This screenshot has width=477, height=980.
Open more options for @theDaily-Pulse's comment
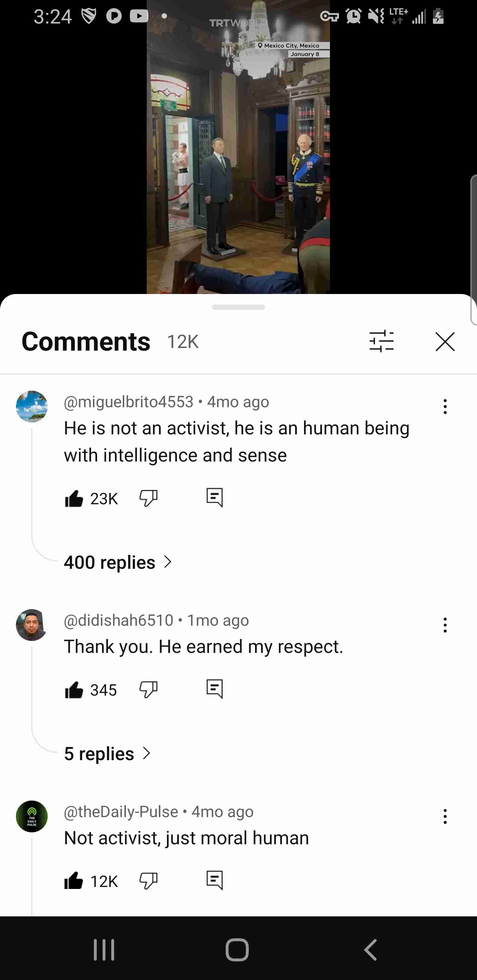(445, 816)
